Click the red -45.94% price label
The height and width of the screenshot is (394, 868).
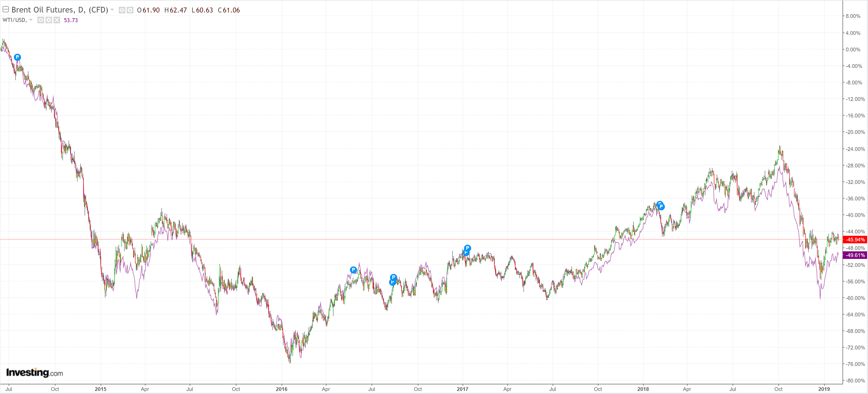click(x=855, y=240)
